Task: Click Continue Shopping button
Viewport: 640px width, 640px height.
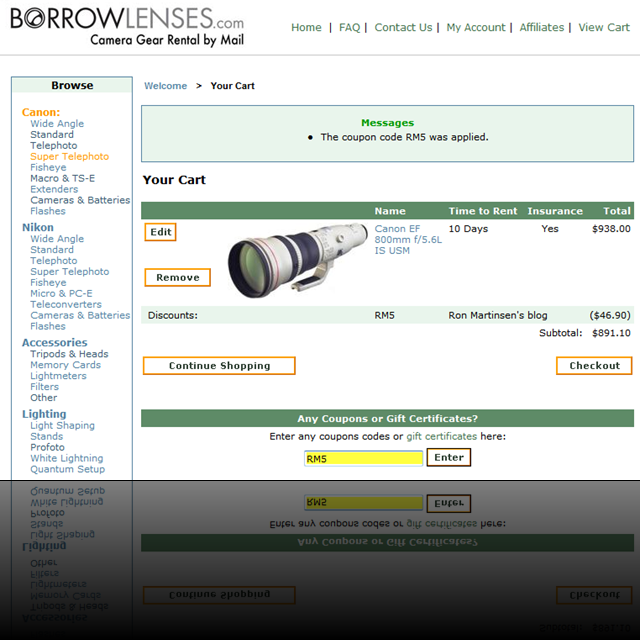Action: pos(219,366)
